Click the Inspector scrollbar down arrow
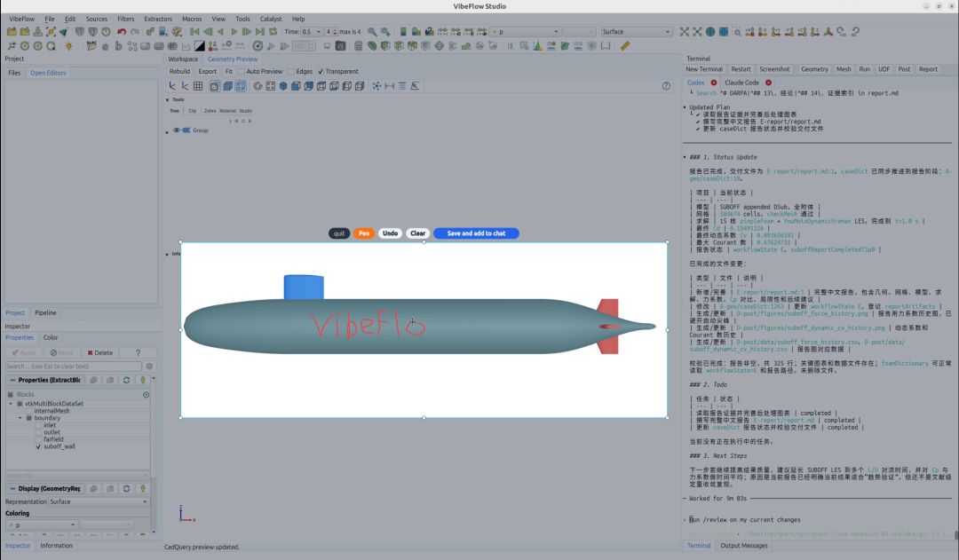 pyautogui.click(x=154, y=532)
